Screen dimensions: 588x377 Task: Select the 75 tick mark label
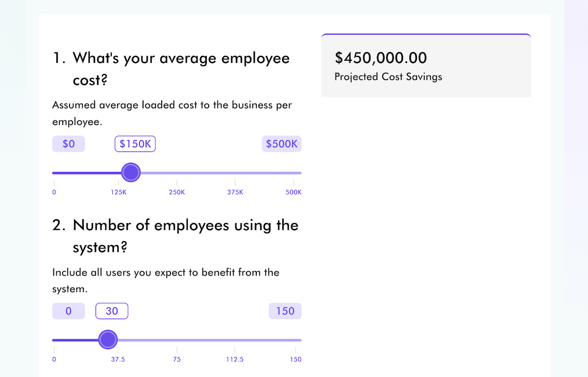tap(176, 359)
